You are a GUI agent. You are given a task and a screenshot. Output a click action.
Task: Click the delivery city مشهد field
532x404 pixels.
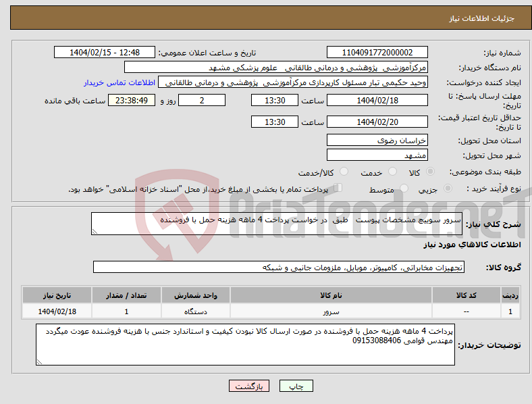[x=377, y=155]
